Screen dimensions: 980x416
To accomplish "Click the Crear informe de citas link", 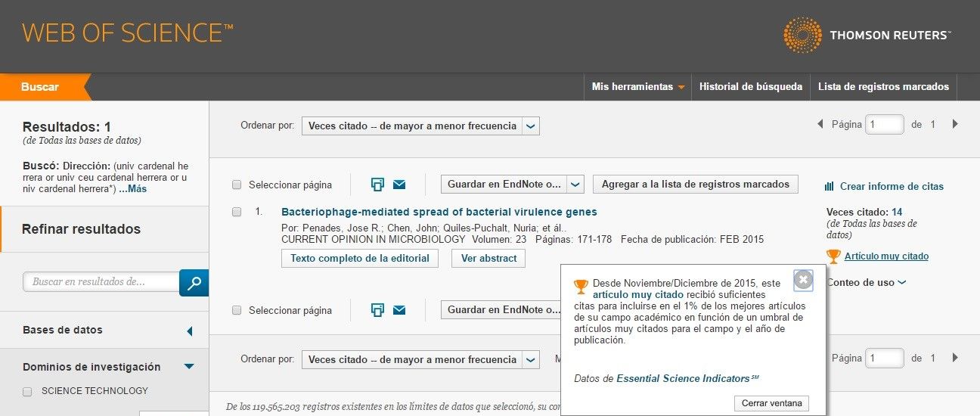I will coord(892,186).
